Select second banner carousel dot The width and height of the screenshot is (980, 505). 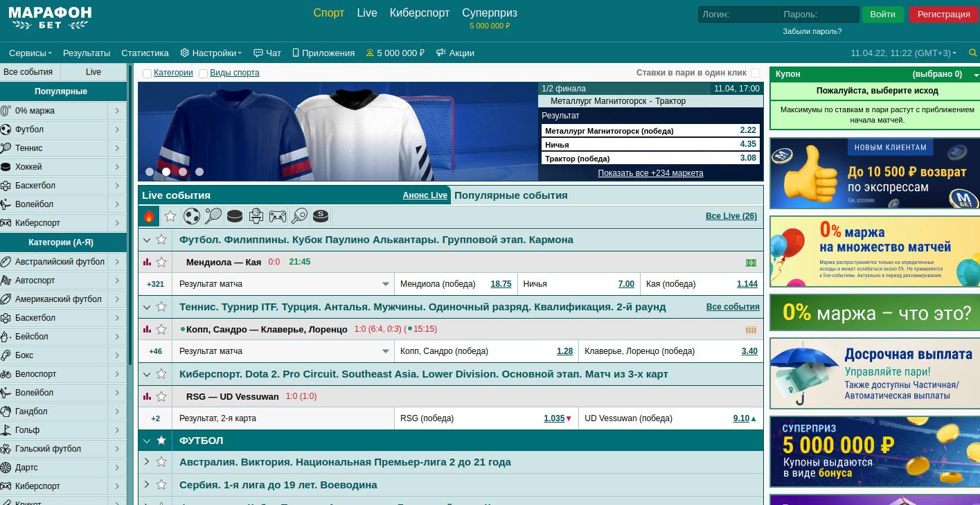[166, 172]
